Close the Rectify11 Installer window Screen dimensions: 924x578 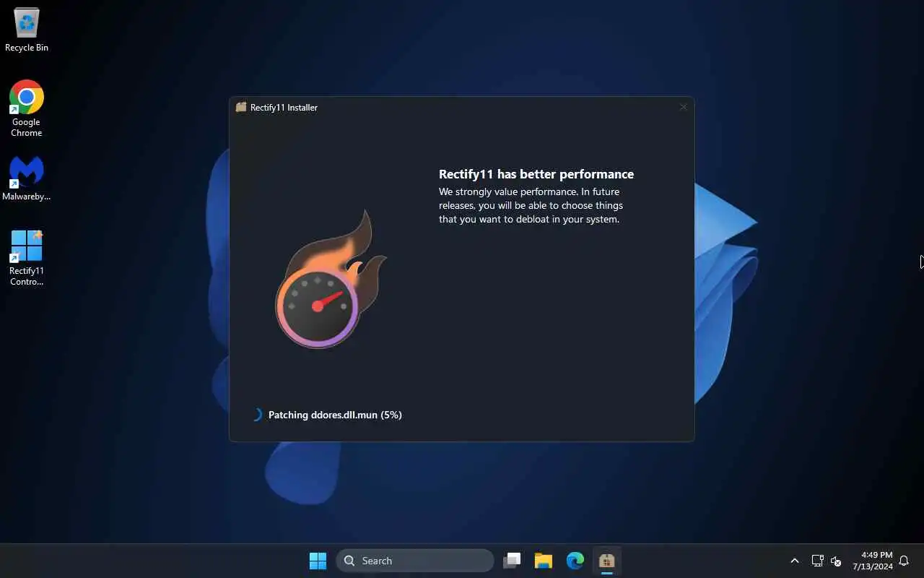(x=683, y=107)
